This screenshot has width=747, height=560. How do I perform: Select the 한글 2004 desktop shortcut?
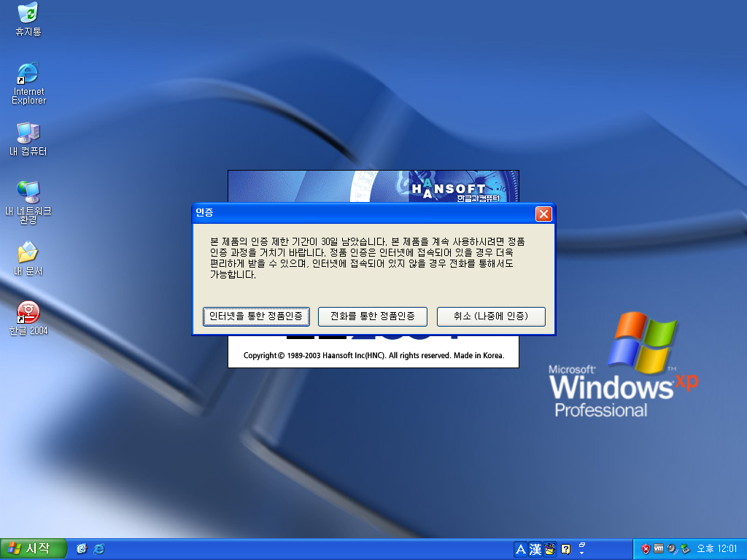point(28,318)
